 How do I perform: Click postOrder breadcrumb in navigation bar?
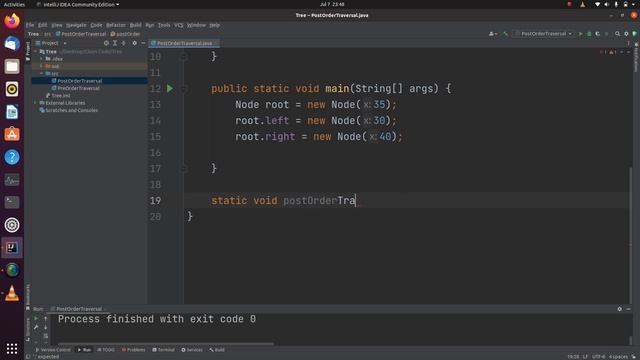pos(125,34)
